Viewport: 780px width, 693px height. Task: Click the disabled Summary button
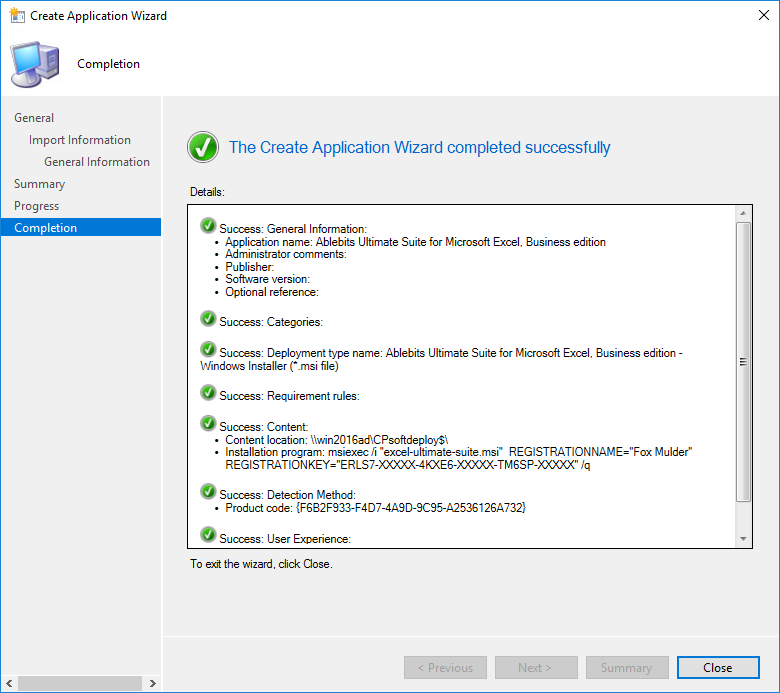627,667
